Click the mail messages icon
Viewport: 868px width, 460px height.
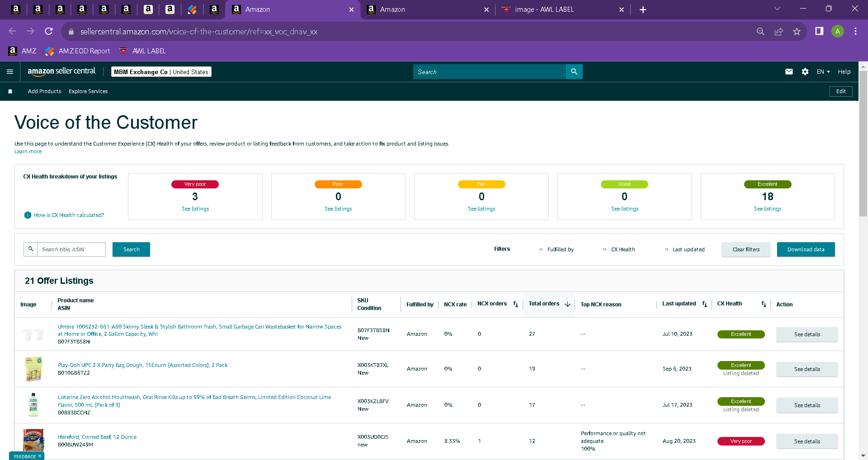coord(789,71)
